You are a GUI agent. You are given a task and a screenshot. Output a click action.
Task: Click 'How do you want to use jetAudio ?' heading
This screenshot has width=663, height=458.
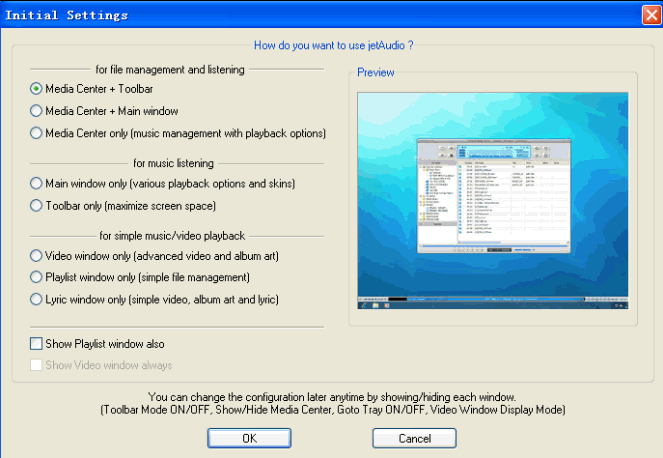click(x=333, y=45)
